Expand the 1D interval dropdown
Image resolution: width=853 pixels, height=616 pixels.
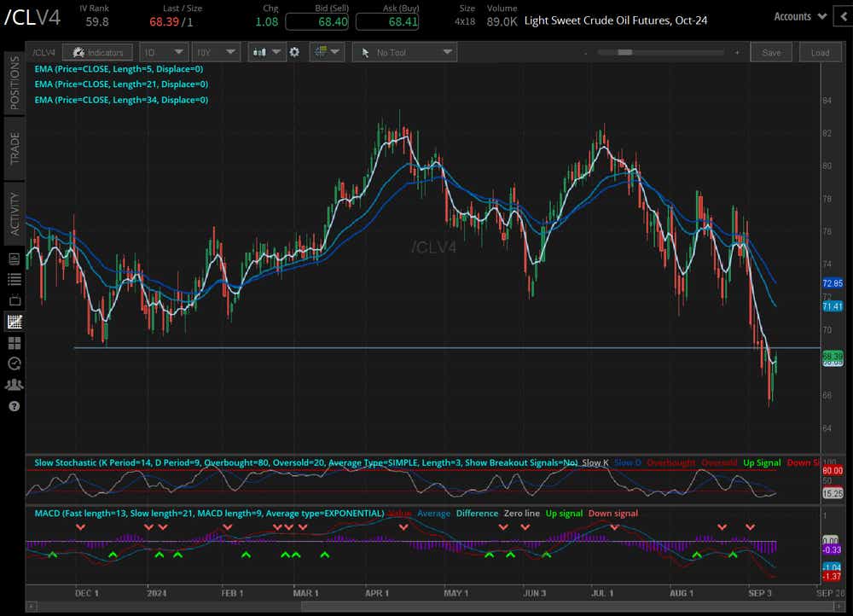click(x=164, y=52)
